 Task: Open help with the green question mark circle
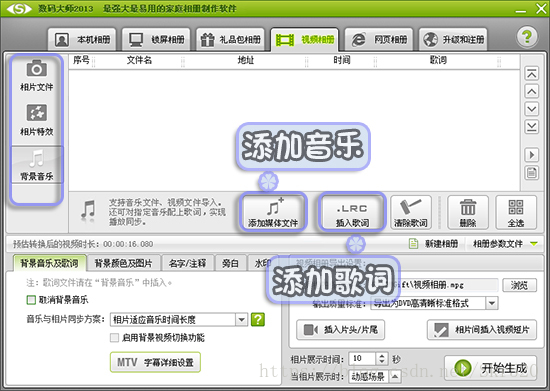point(527,36)
